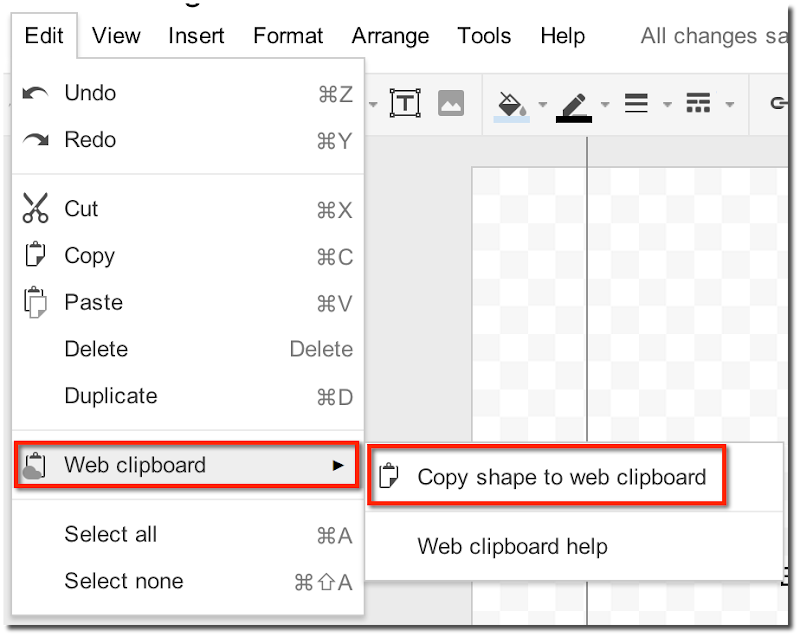The height and width of the screenshot is (637, 800).
Task: Expand the Line dash dropdown arrow
Action: tap(730, 105)
